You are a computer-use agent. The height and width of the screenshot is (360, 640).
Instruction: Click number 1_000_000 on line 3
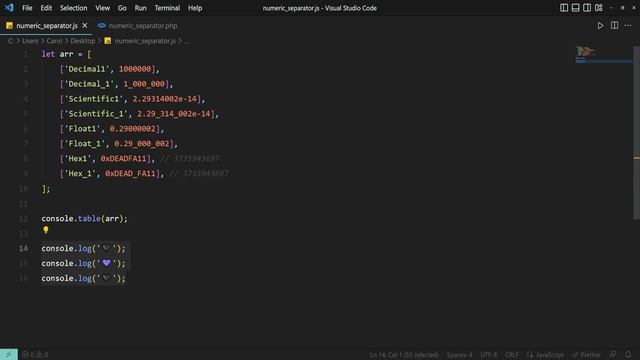[144, 84]
